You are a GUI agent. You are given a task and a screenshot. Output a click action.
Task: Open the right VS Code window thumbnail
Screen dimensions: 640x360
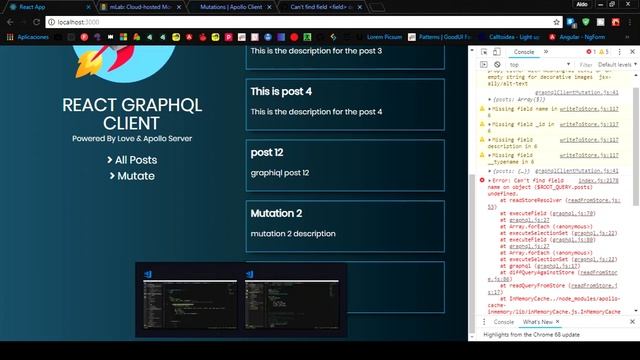coord(292,304)
